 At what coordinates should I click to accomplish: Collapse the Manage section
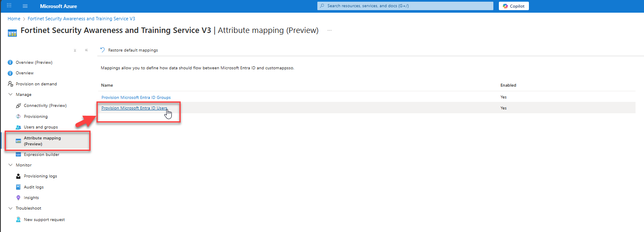pyautogui.click(x=10, y=95)
